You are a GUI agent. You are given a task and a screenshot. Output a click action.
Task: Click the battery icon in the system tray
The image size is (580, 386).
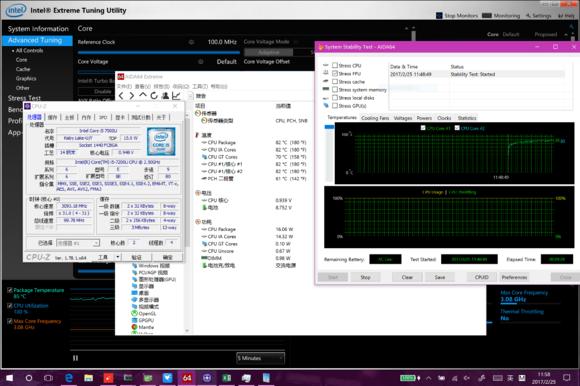click(407, 378)
